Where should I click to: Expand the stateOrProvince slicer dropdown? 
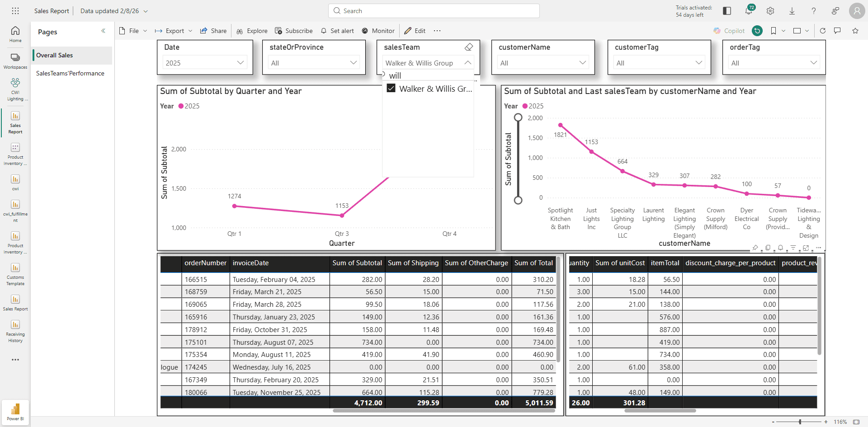tap(354, 63)
